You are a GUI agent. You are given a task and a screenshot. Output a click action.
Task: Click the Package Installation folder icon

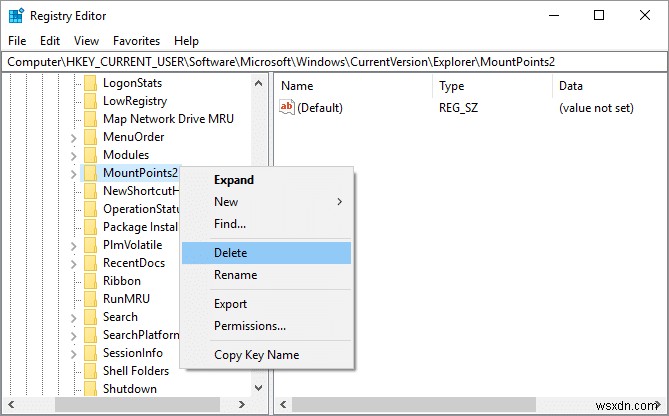pos(90,227)
